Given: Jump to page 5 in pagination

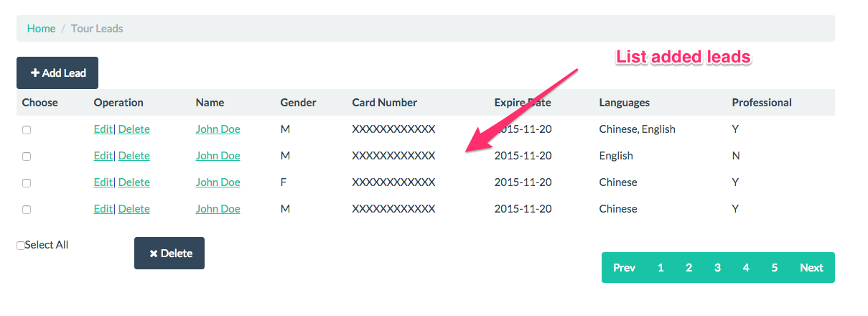Looking at the screenshot, I should point(775,268).
